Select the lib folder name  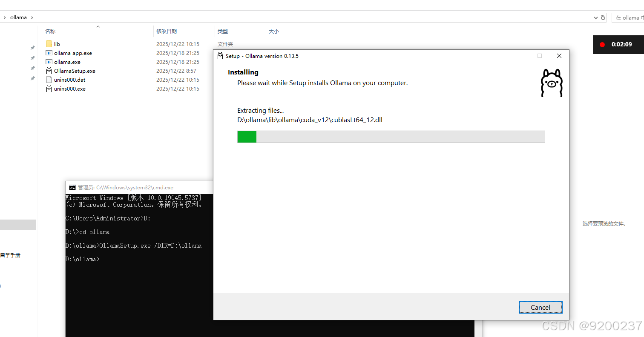pyautogui.click(x=57, y=44)
